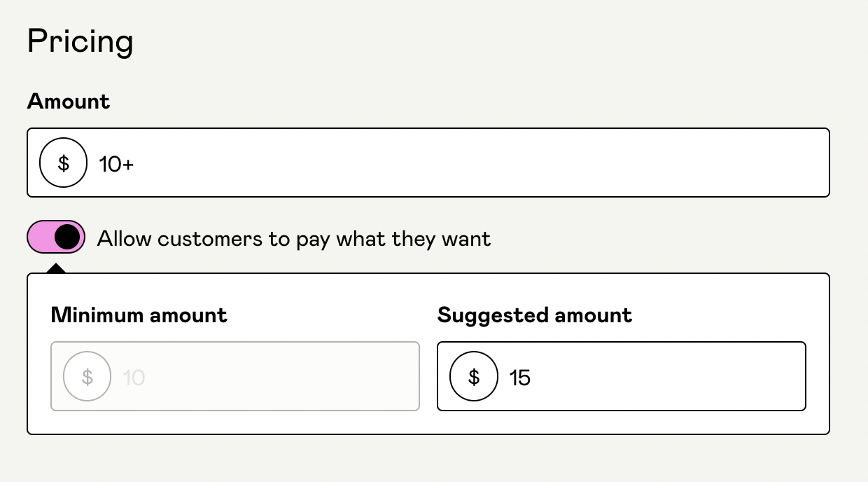Image resolution: width=868 pixels, height=482 pixels.
Task: Toggle off the pay what they want switch
Action: point(56,237)
